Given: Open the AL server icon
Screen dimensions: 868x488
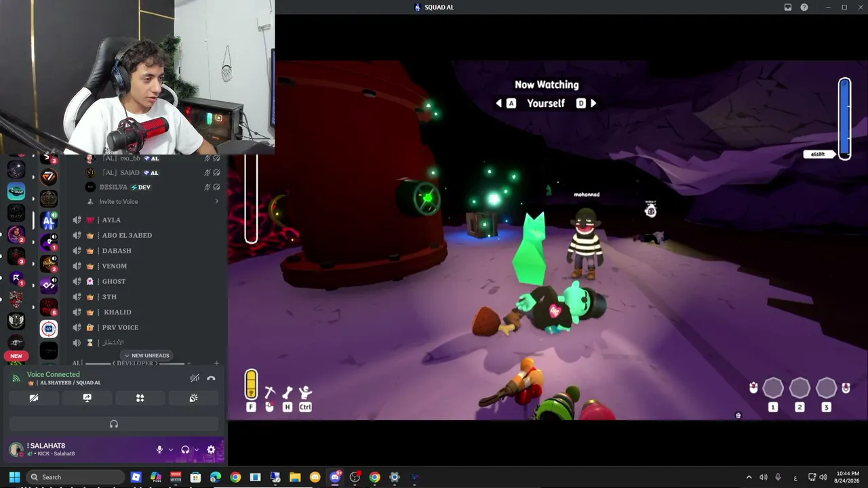Looking at the screenshot, I should (48, 221).
